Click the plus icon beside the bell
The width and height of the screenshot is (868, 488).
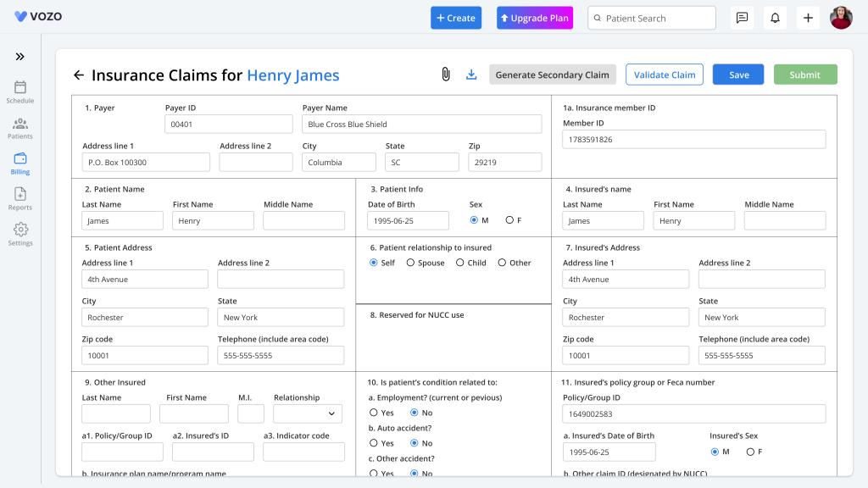[808, 18]
